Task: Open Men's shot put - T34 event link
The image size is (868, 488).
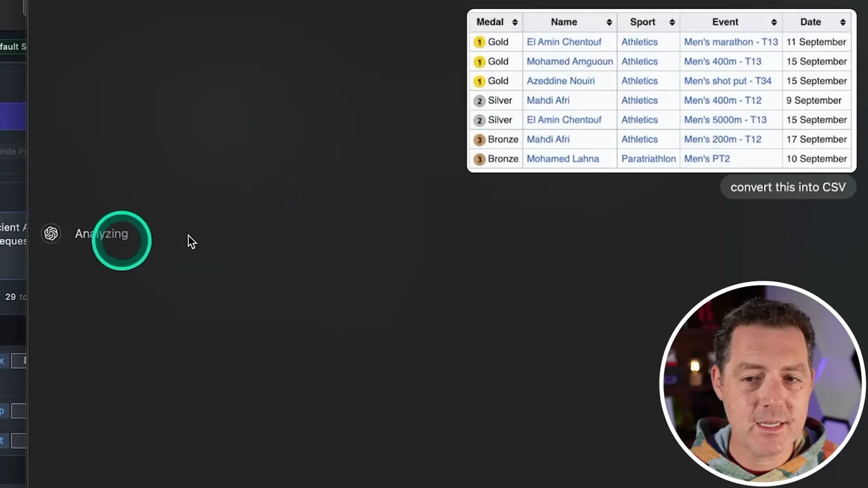Action: pos(727,81)
